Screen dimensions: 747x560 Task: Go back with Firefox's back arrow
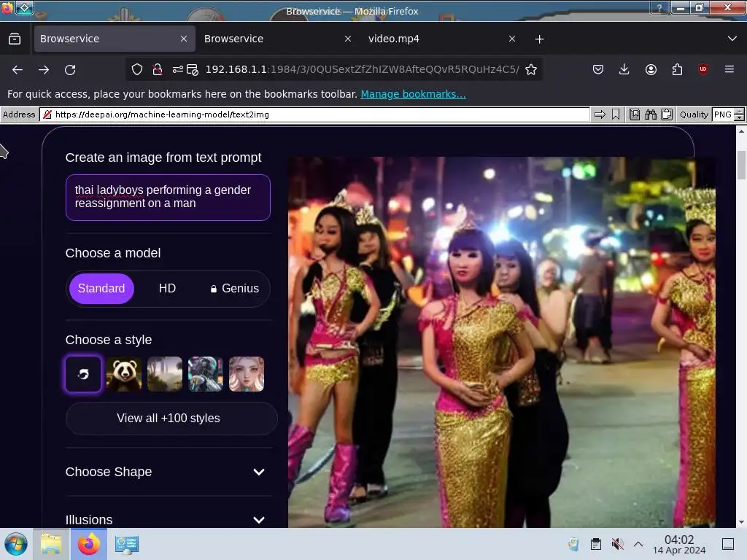pyautogui.click(x=18, y=69)
